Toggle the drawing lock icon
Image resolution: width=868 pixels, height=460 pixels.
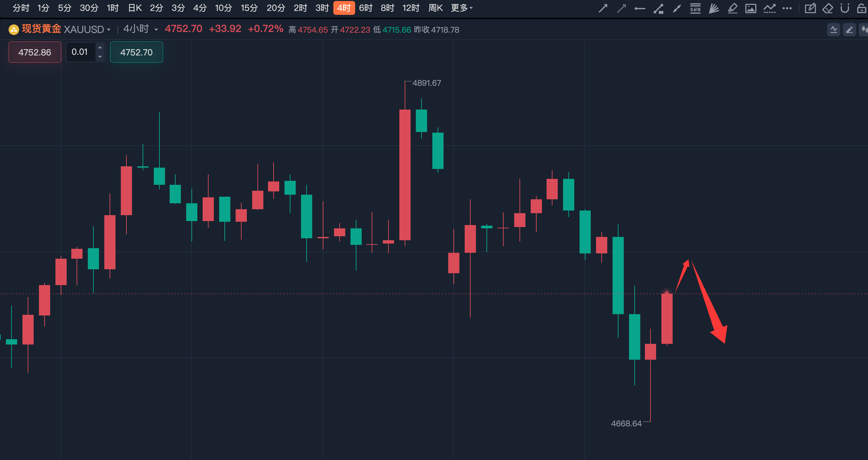click(862, 8)
